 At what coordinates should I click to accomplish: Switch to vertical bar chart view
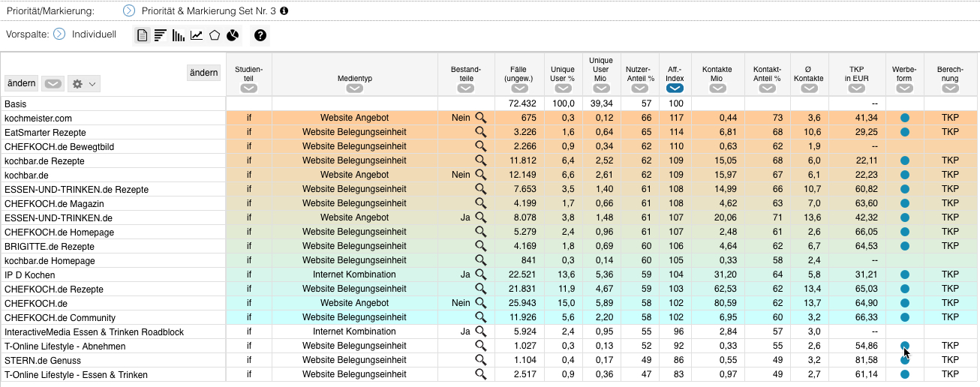tap(179, 35)
